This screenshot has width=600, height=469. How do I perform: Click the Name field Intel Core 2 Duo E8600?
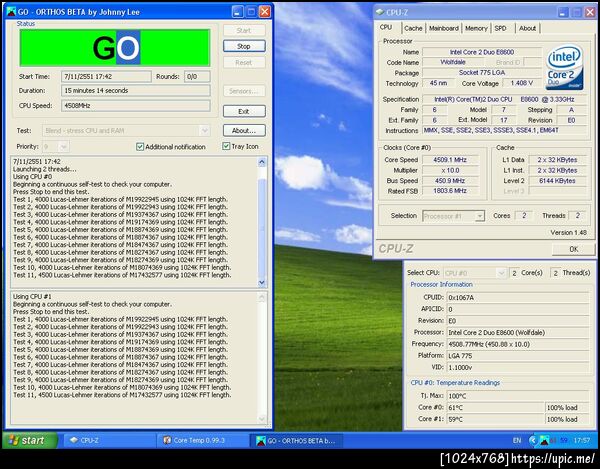[482, 52]
